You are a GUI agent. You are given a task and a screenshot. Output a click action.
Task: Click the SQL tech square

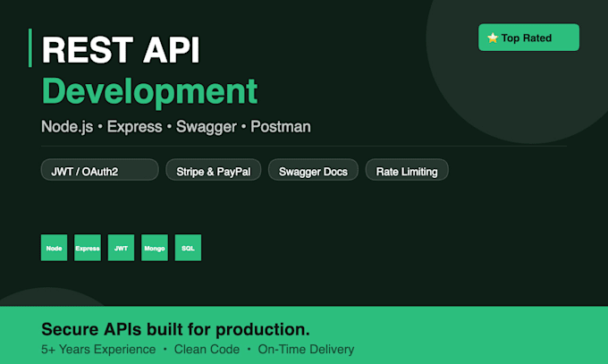pyautogui.click(x=188, y=248)
